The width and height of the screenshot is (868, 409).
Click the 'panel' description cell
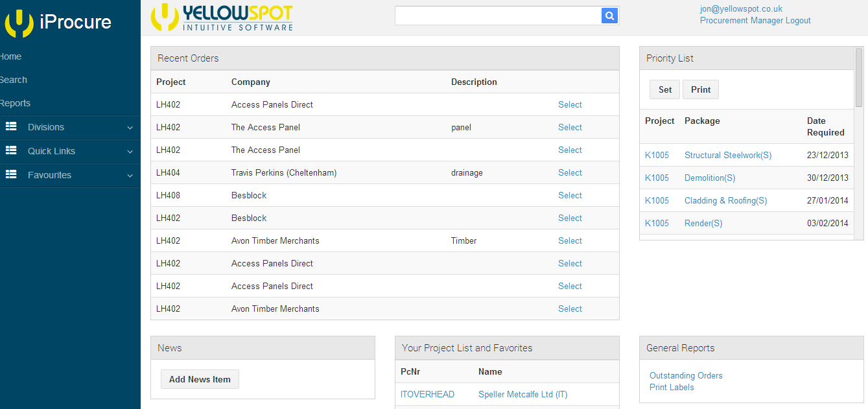(x=461, y=127)
